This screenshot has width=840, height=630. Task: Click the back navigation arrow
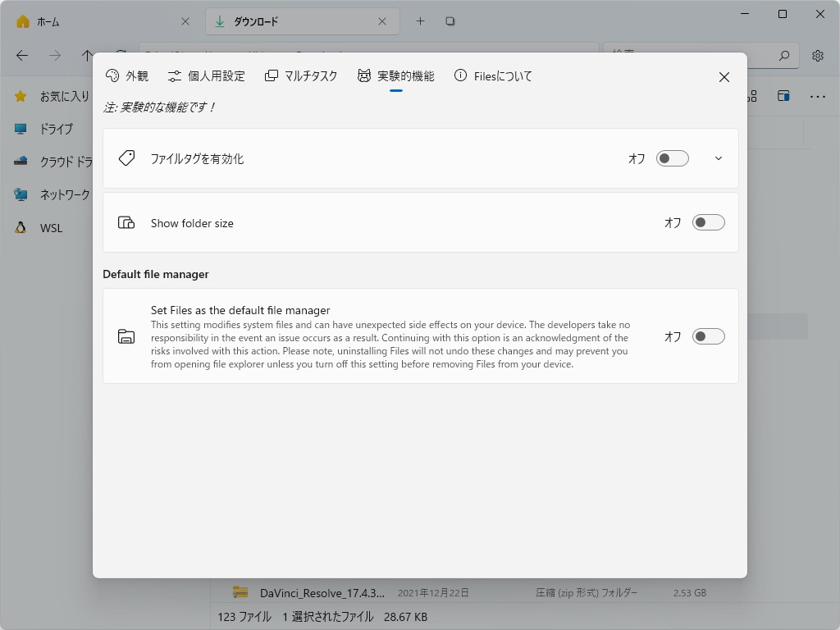[x=21, y=55]
